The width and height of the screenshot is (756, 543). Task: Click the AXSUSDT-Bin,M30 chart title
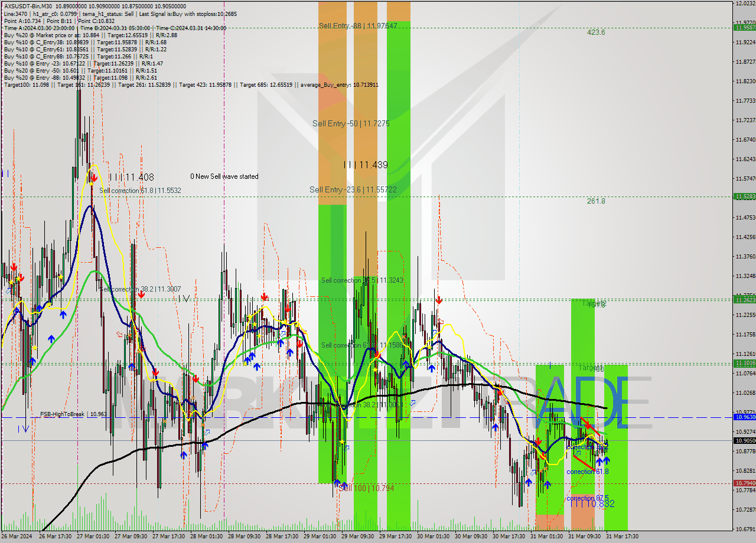(x=28, y=5)
